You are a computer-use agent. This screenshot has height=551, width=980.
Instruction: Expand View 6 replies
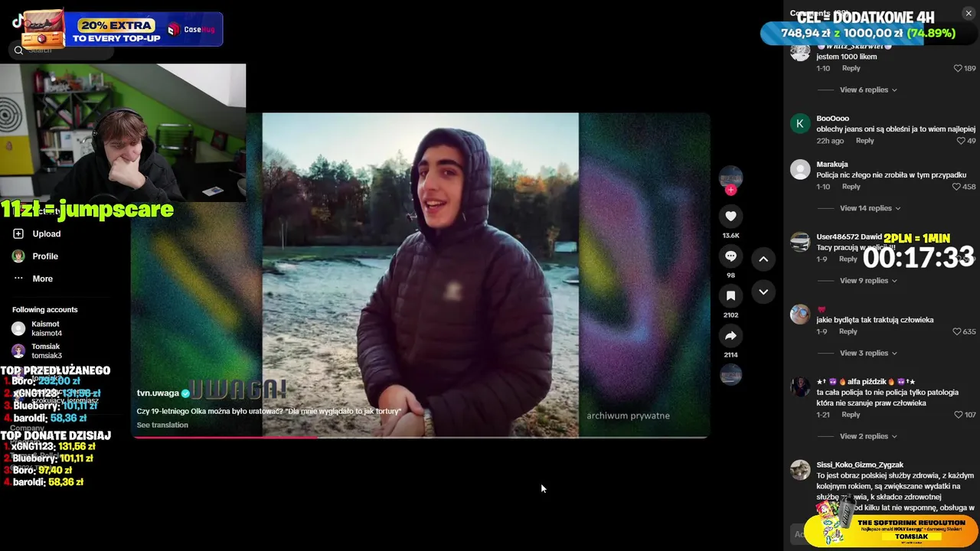pyautogui.click(x=868, y=90)
